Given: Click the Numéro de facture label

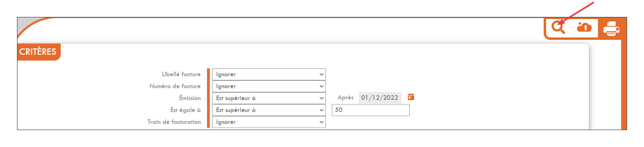Looking at the screenshot, I should click(x=175, y=86).
